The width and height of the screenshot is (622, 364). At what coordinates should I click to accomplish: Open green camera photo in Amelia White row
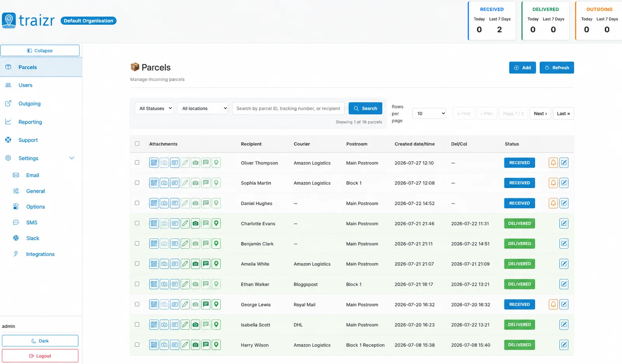(196, 264)
